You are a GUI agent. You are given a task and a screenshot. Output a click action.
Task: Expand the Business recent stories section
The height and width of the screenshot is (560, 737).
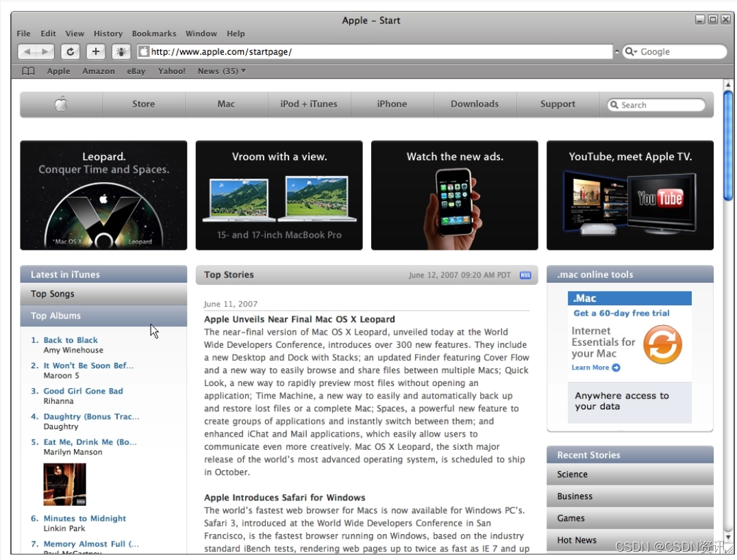pos(630,496)
